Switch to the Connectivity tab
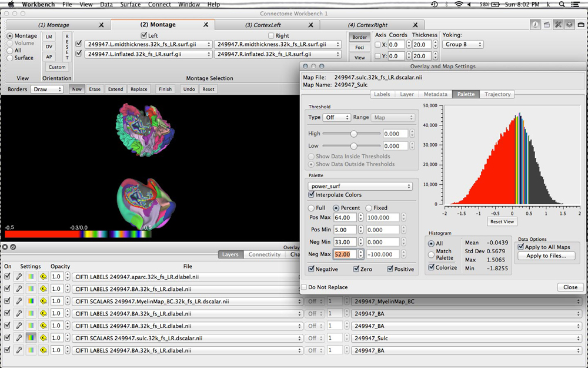The height and width of the screenshot is (368, 588). pyautogui.click(x=265, y=254)
